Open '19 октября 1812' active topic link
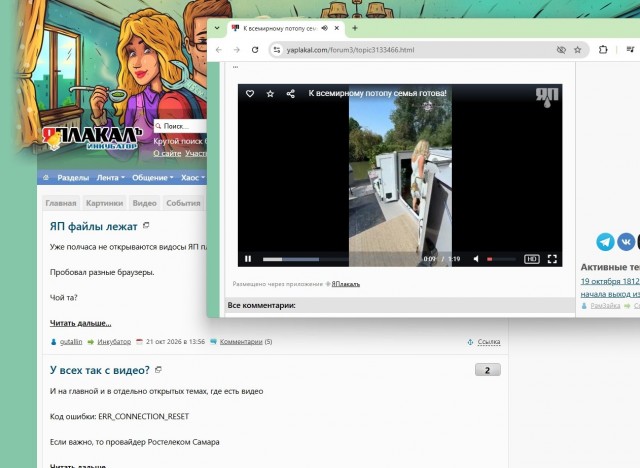This screenshot has height=468, width=640. click(x=610, y=281)
